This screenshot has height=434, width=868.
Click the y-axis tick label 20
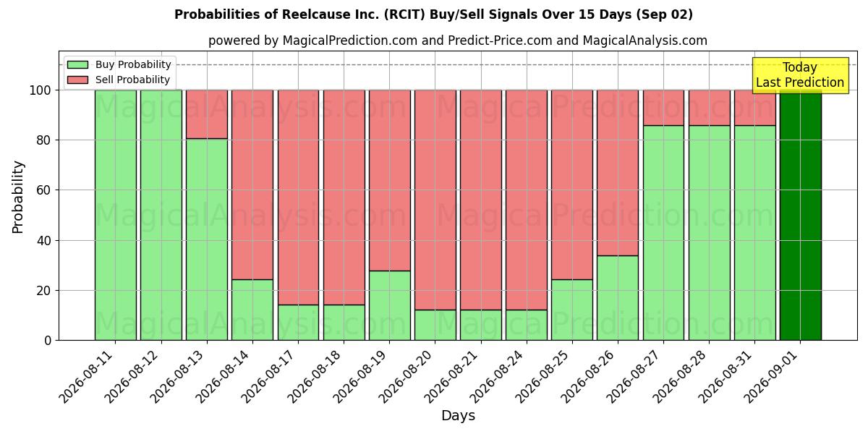(x=46, y=290)
